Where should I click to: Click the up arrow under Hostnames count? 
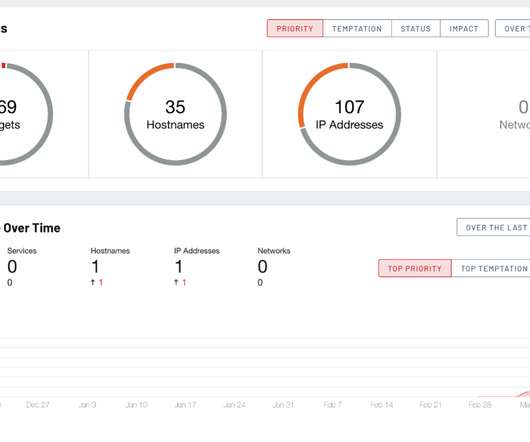click(93, 283)
